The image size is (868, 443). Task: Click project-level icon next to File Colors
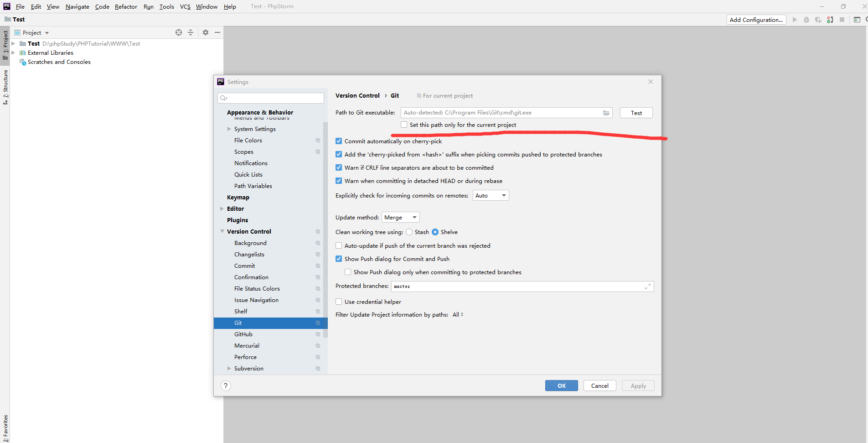click(x=318, y=141)
